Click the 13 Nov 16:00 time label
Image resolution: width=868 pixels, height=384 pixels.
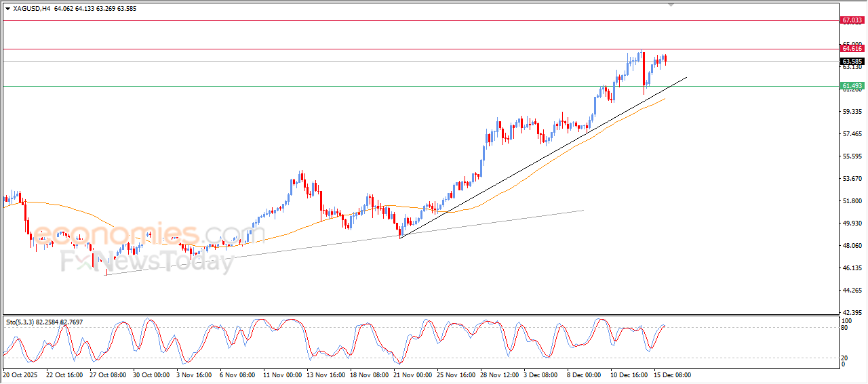(325, 375)
